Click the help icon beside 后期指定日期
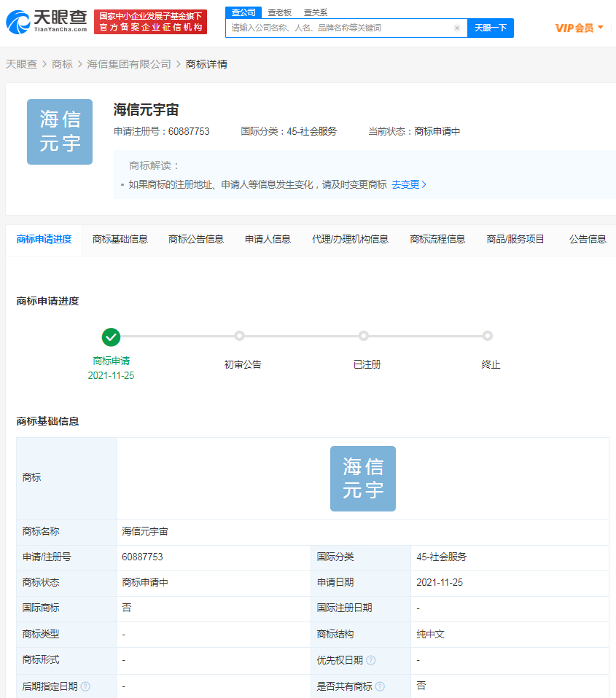616x698 pixels. tap(87, 686)
